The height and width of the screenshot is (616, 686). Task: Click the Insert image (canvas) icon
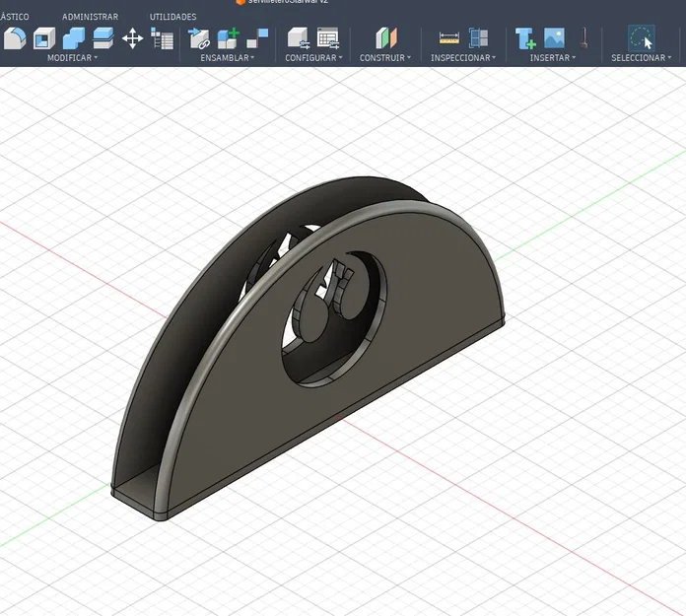[x=554, y=38]
